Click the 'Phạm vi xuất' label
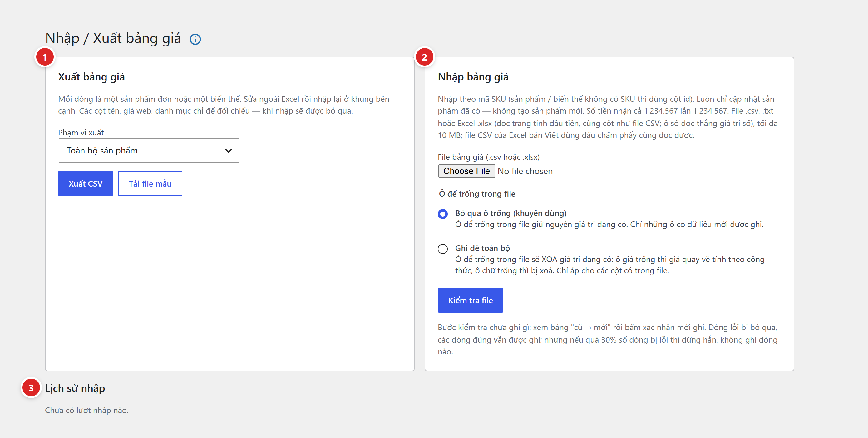The width and height of the screenshot is (868, 438). pos(81,133)
